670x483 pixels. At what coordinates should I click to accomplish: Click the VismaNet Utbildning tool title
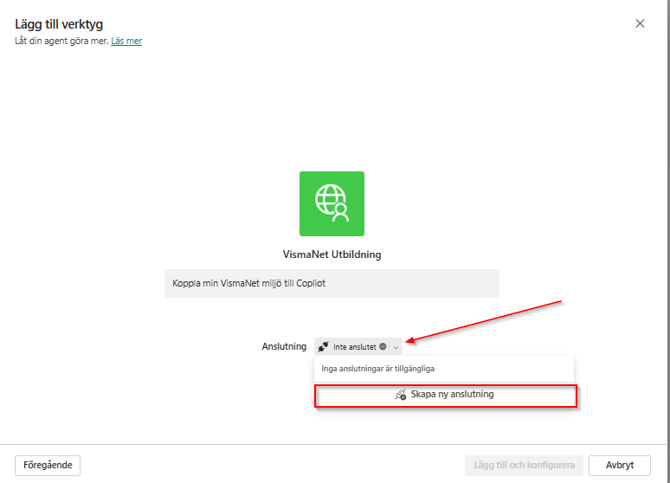coord(332,254)
